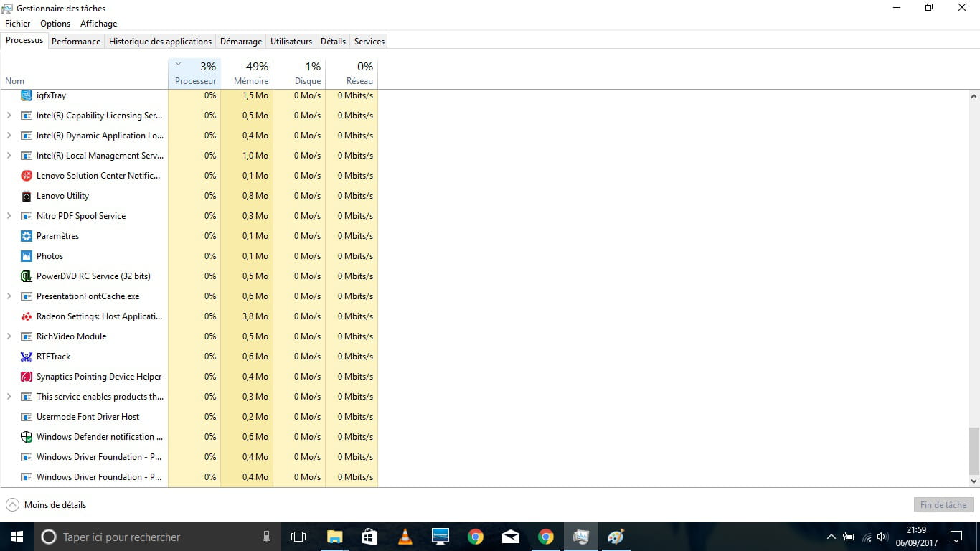This screenshot has height=551, width=980.
Task: Switch to the Performance tab
Action: 76,42
